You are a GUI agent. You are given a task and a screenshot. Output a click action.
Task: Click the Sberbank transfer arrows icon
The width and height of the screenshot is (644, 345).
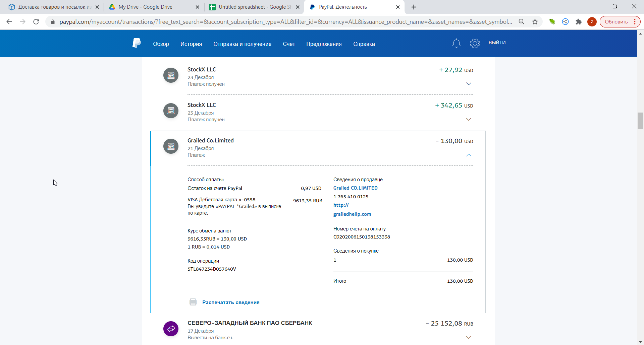(171, 329)
